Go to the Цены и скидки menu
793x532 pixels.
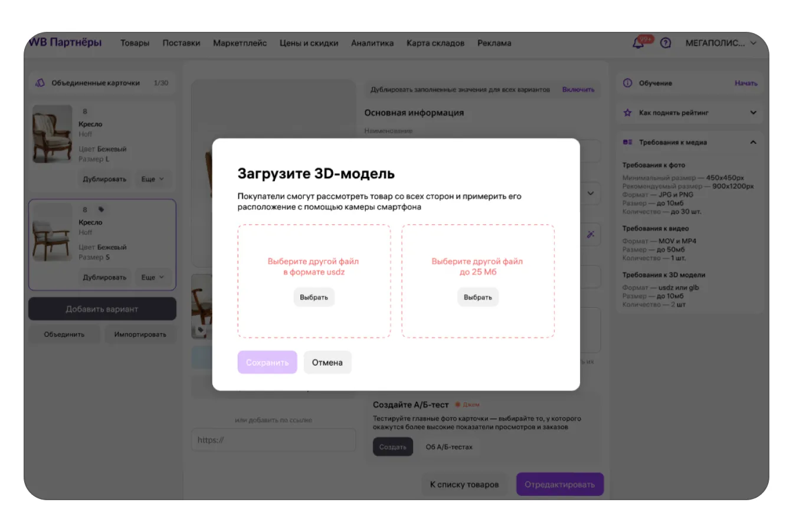click(309, 43)
